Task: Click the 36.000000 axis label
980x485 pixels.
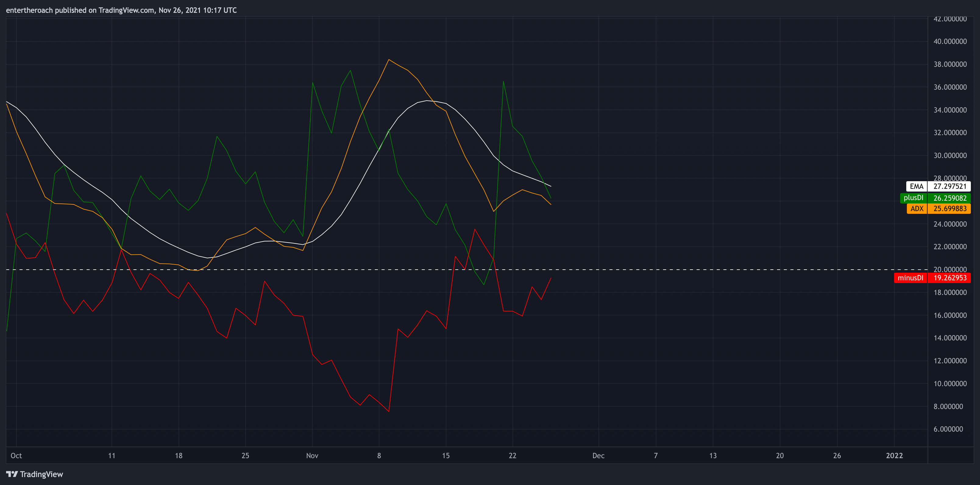Action: point(950,87)
